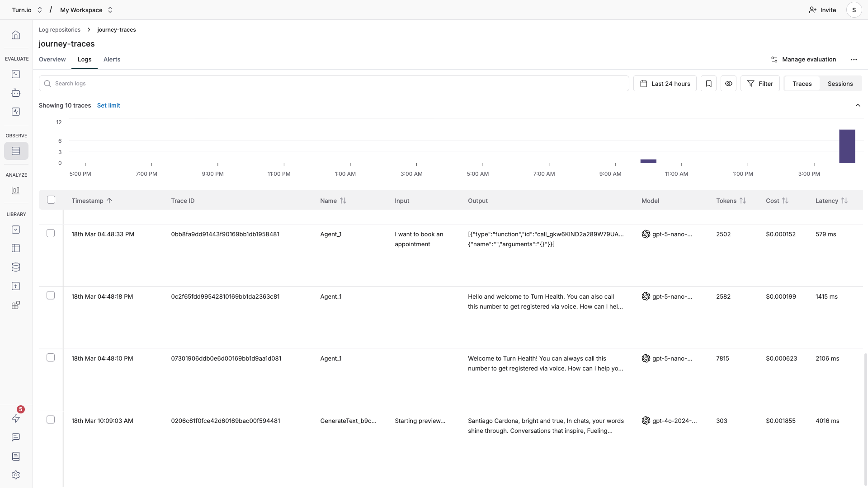Click the database icon in Library
This screenshot has height=488, width=868.
(16, 267)
